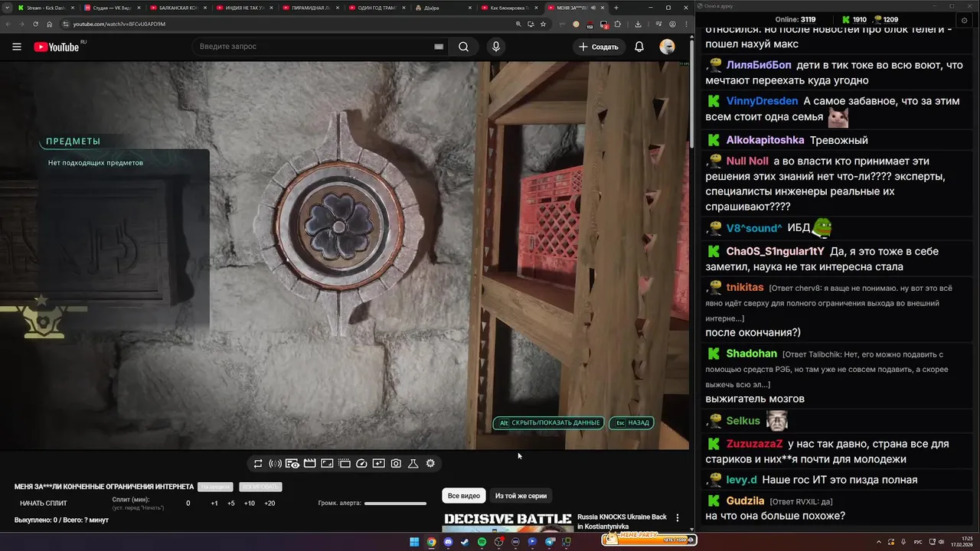Click the На аукцион button next to title

click(215, 487)
